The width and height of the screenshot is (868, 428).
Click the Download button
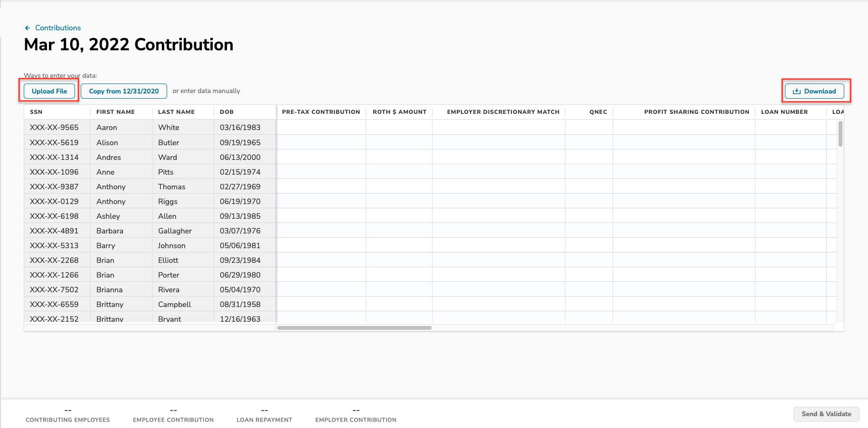(814, 91)
